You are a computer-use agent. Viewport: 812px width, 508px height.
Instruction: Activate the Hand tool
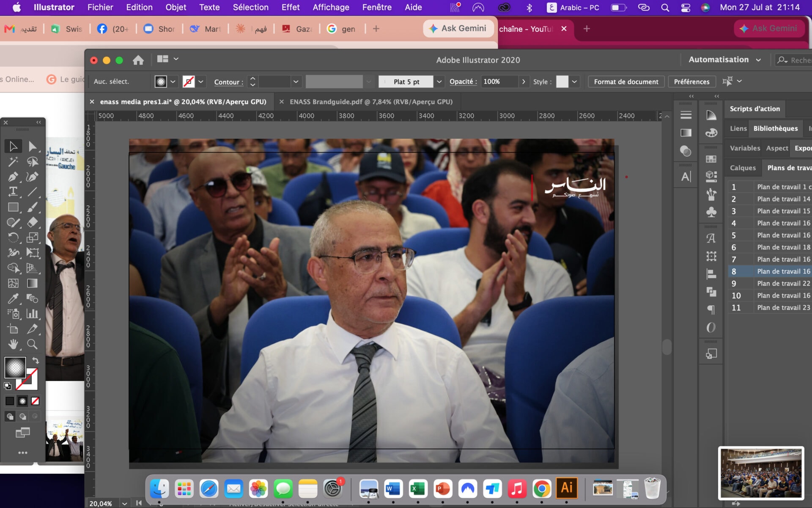tap(13, 344)
